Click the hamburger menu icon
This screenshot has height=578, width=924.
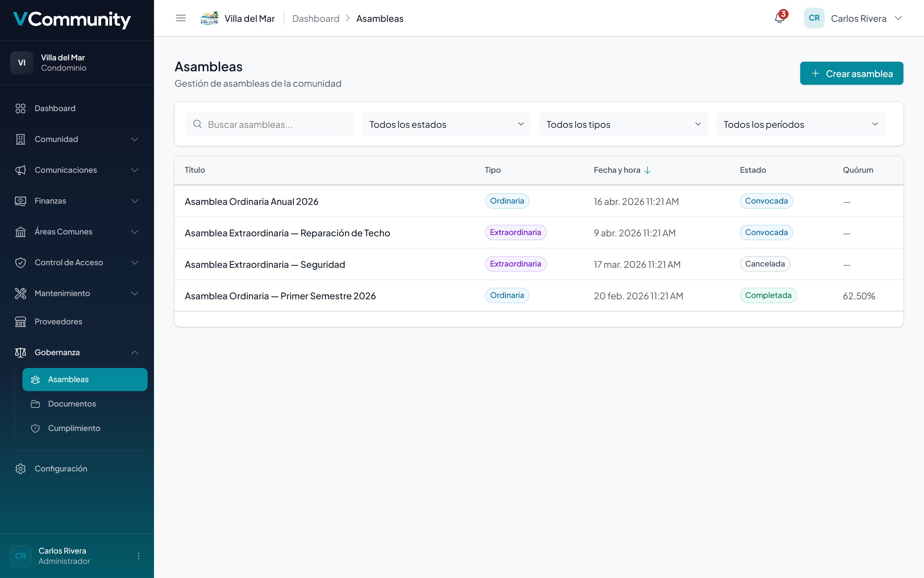(x=181, y=18)
